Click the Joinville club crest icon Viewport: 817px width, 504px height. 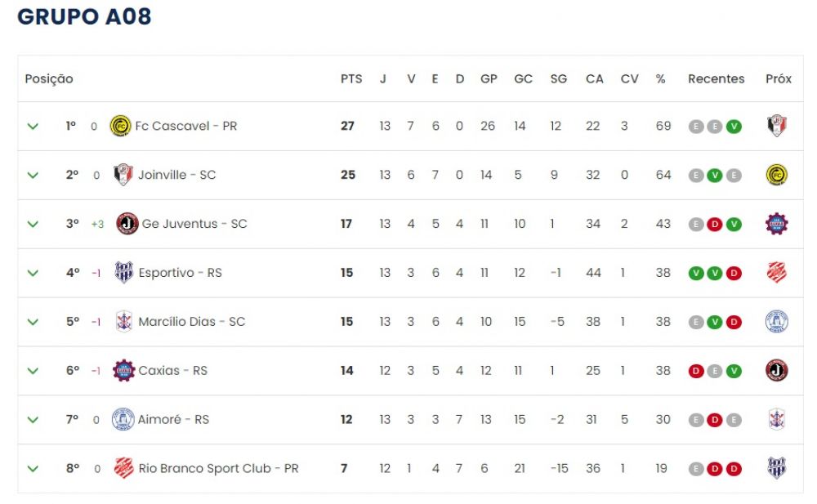(x=123, y=175)
